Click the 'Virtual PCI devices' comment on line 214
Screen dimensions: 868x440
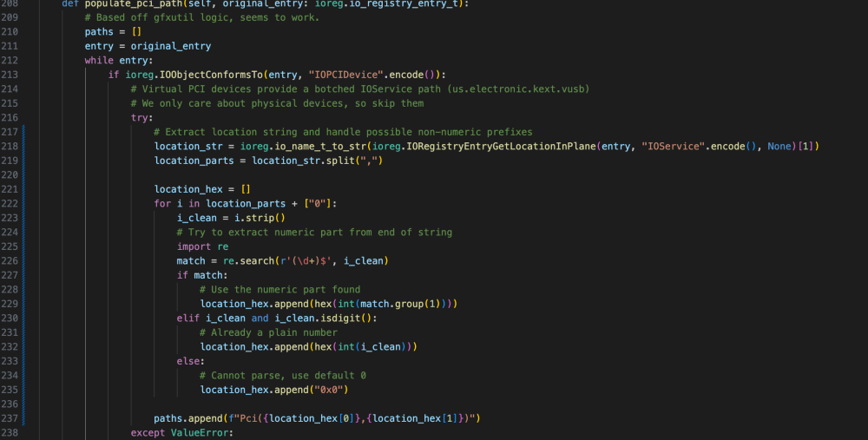pos(360,89)
